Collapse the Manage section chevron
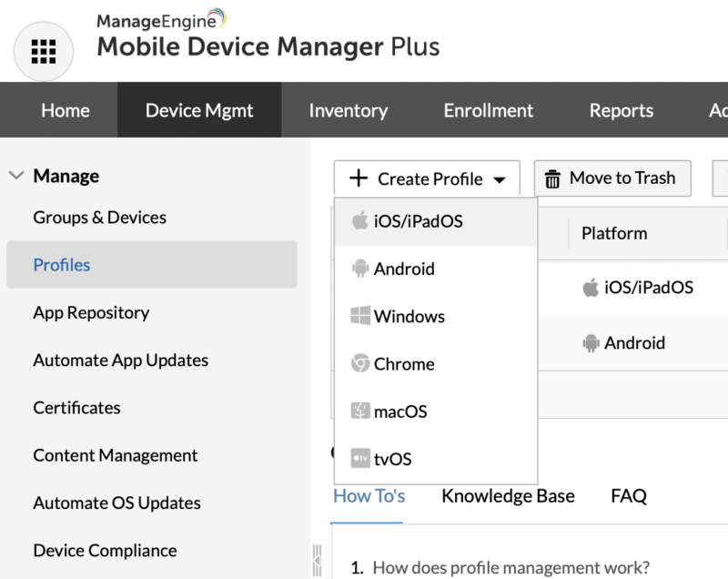The width and height of the screenshot is (728, 579). [16, 175]
